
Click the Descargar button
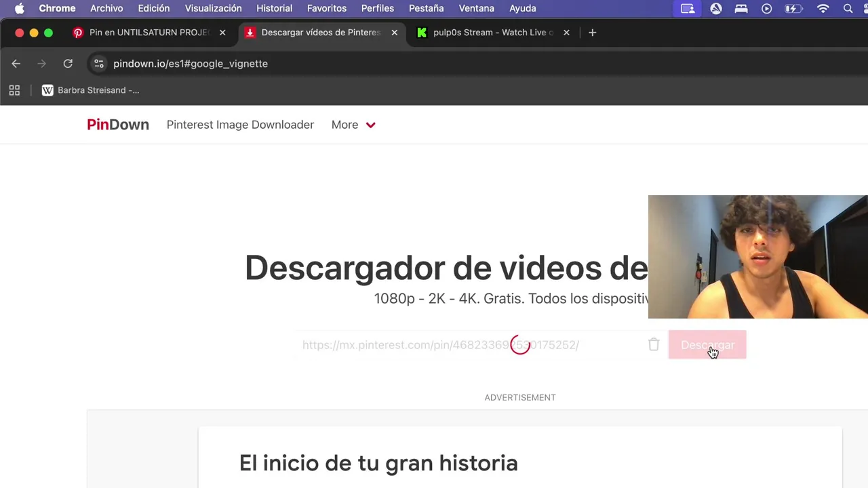pyautogui.click(x=707, y=345)
